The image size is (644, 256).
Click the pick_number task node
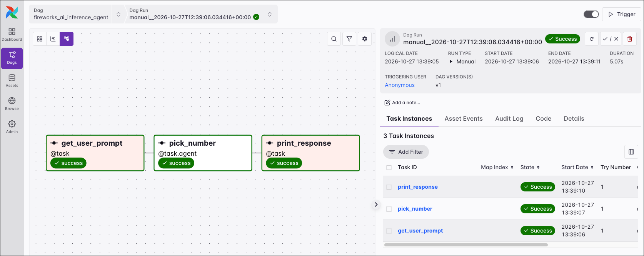tap(203, 153)
